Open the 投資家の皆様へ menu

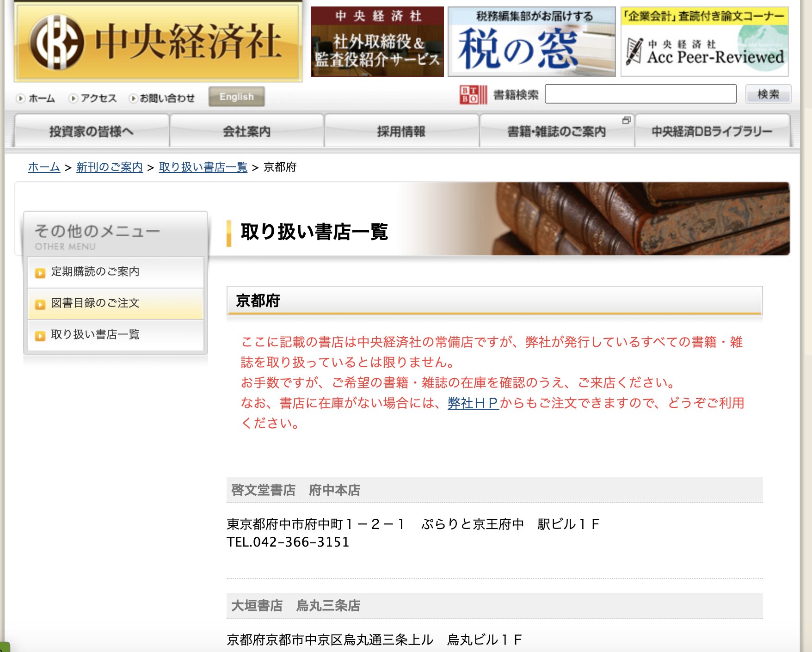tap(91, 131)
